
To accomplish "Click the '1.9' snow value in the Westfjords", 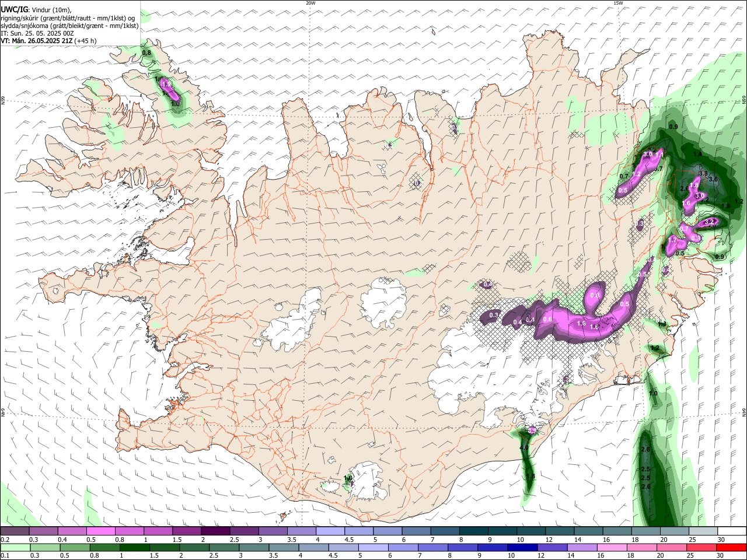I will coord(166,85).
